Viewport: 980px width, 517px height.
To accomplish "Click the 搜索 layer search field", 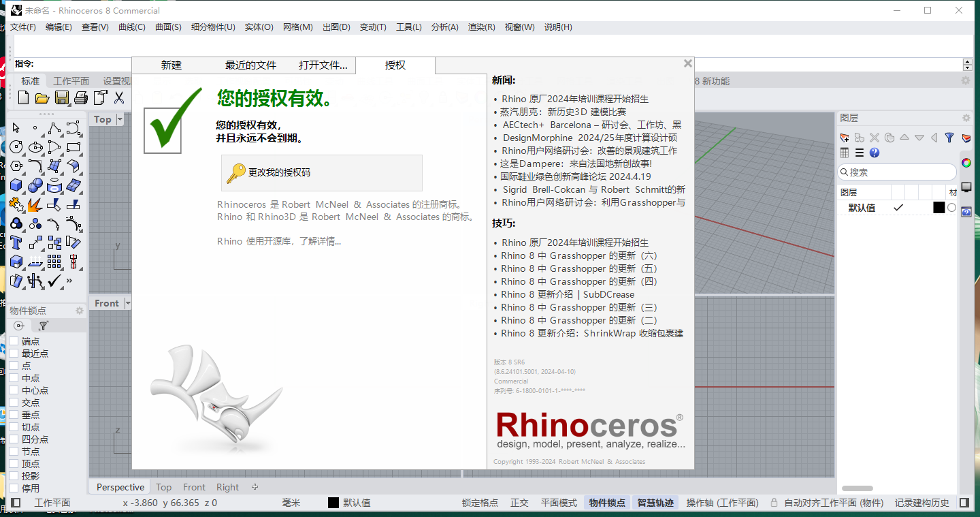I will pos(897,172).
